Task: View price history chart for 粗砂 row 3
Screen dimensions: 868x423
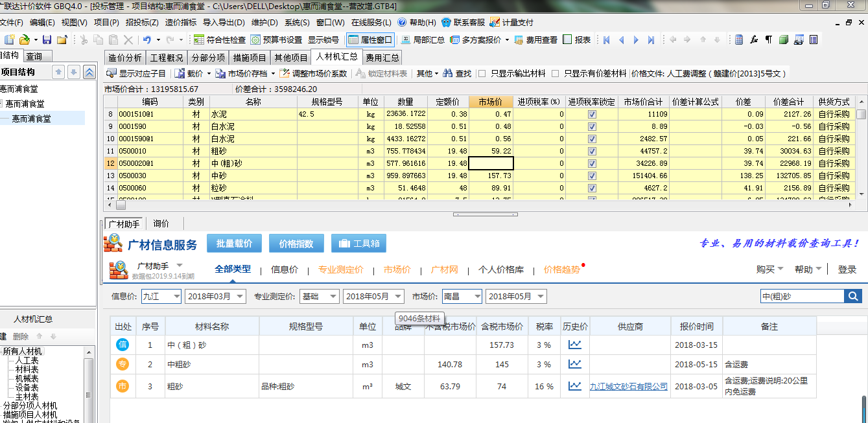Action: pyautogui.click(x=574, y=386)
